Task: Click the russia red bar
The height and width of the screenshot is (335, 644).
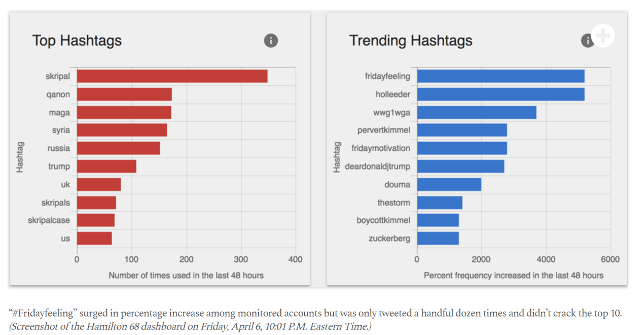Action: (119, 148)
